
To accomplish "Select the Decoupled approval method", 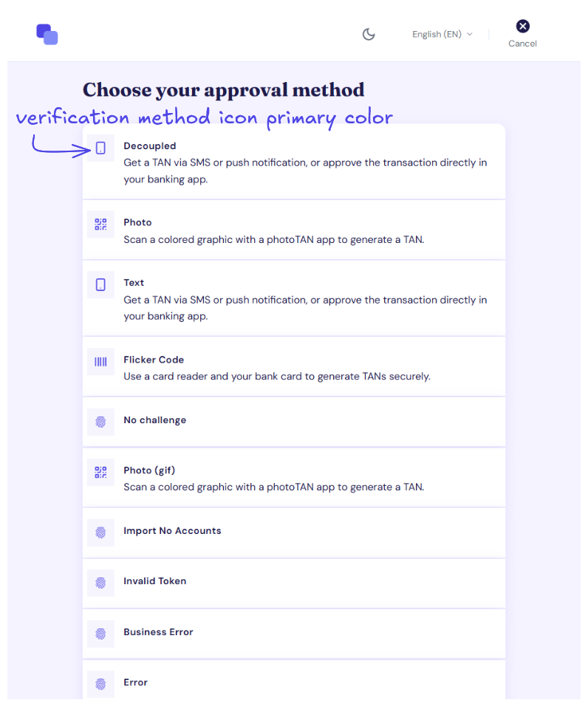I will point(293,162).
